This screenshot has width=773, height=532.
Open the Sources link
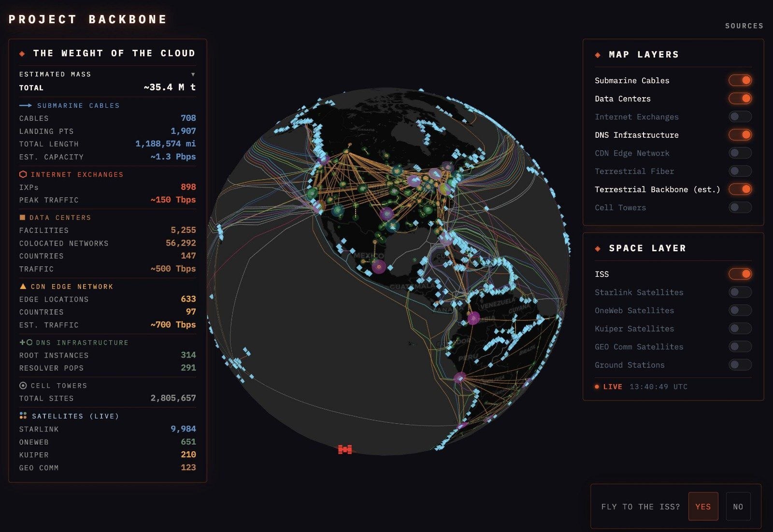tap(744, 26)
